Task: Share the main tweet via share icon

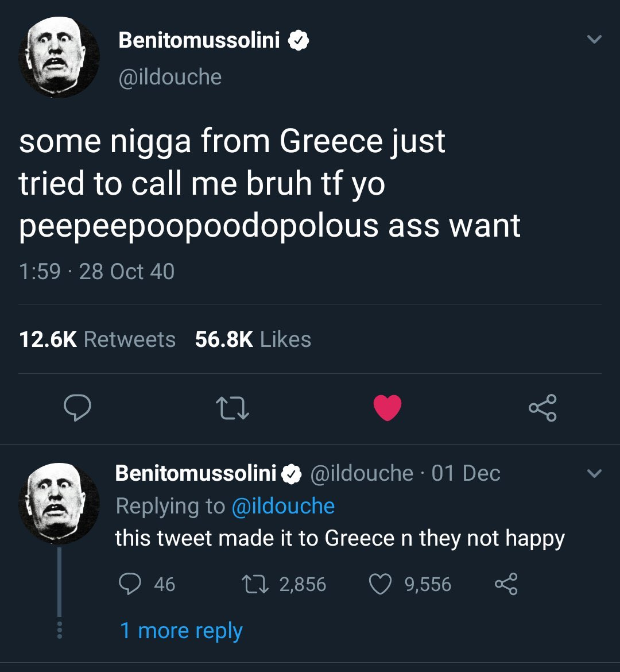Action: pyautogui.click(x=542, y=408)
